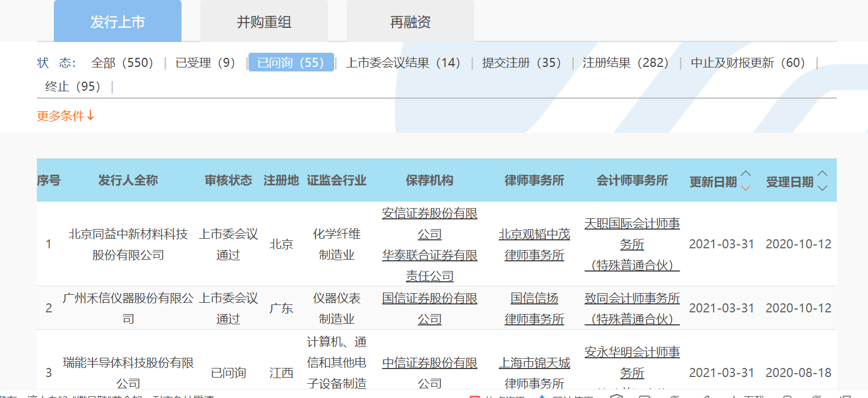The width and height of the screenshot is (868, 398).
Task: Click the 序号 column header
Action: click(49, 180)
